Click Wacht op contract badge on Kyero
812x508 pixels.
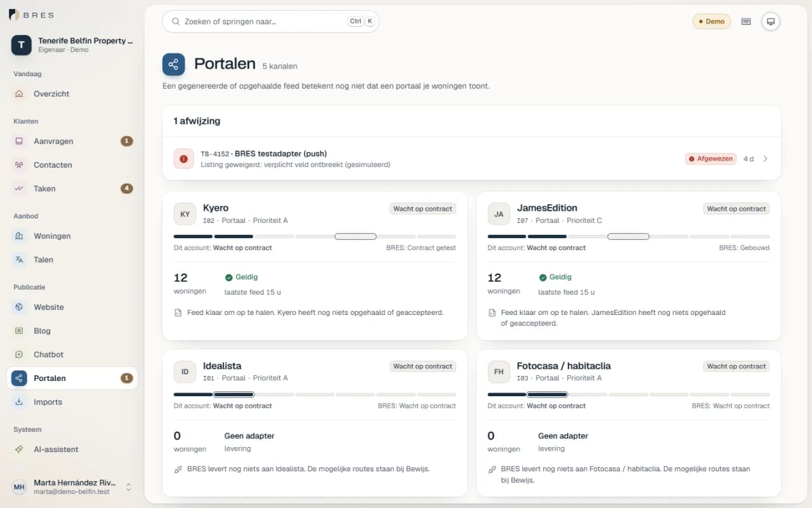422,209
